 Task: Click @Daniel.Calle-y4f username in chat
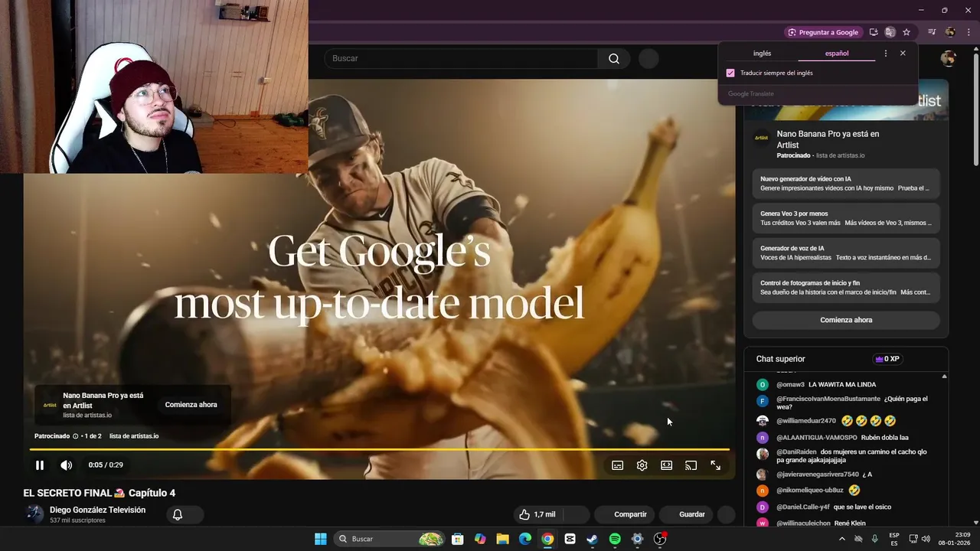click(803, 507)
